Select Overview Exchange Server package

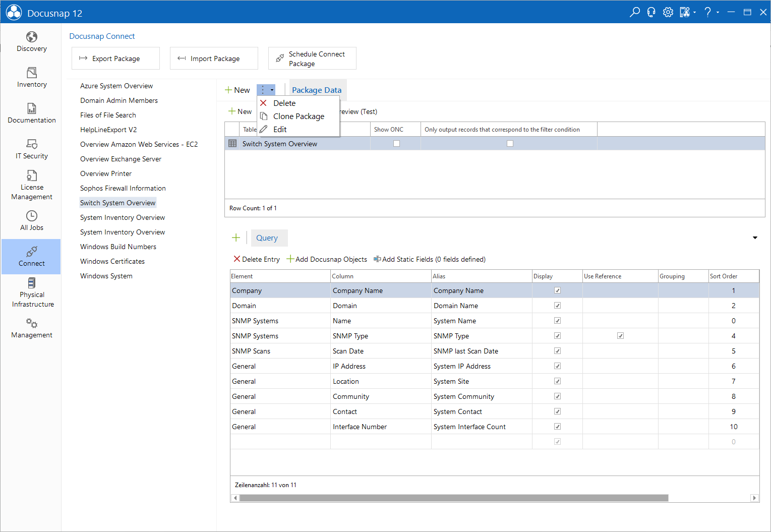121,159
